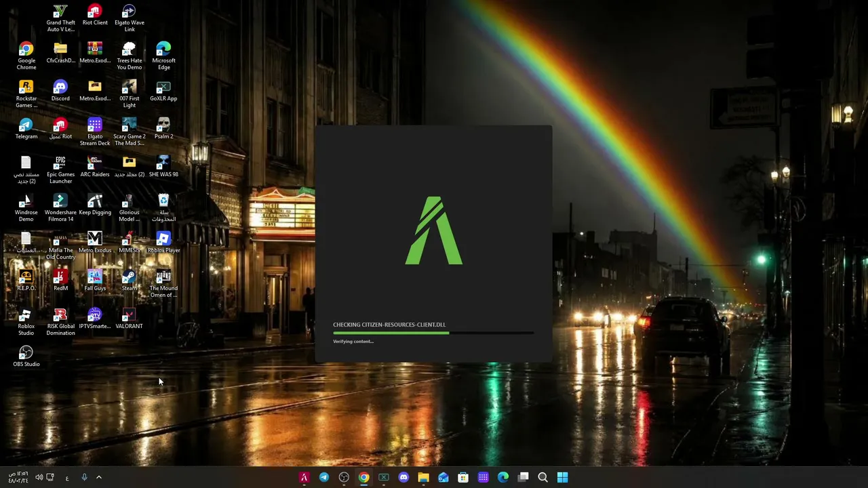Open Roblox Player desktop shortcut
Viewport: 868px width, 488px height.
tap(163, 243)
